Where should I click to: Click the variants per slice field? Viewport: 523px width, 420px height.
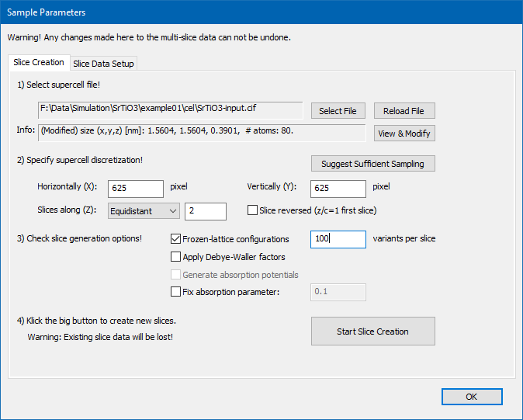click(x=338, y=239)
